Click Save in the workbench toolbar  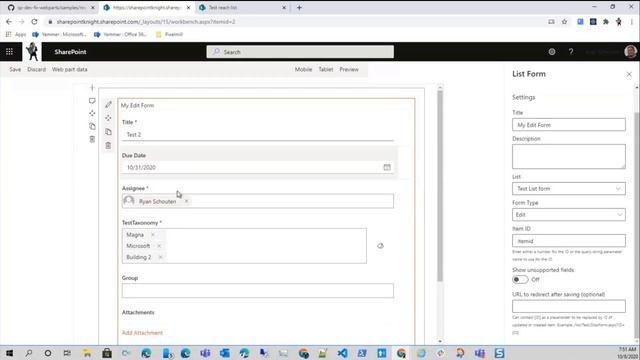(15, 69)
